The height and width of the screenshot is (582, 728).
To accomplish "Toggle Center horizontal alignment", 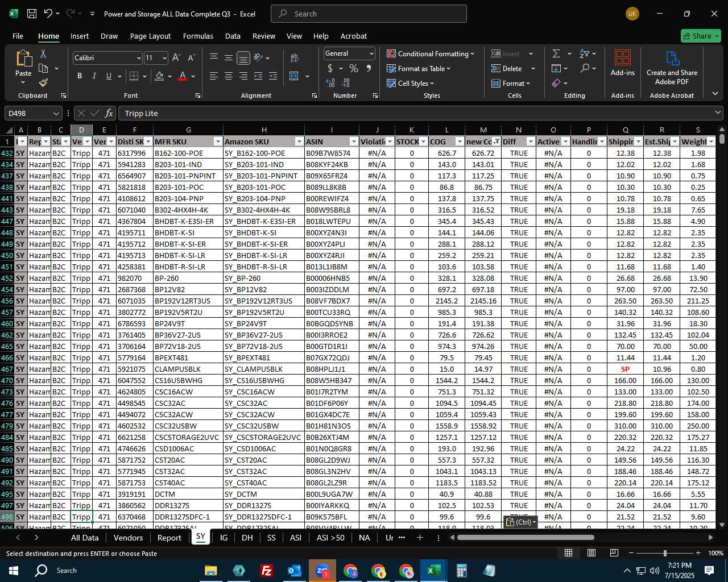I will point(229,76).
